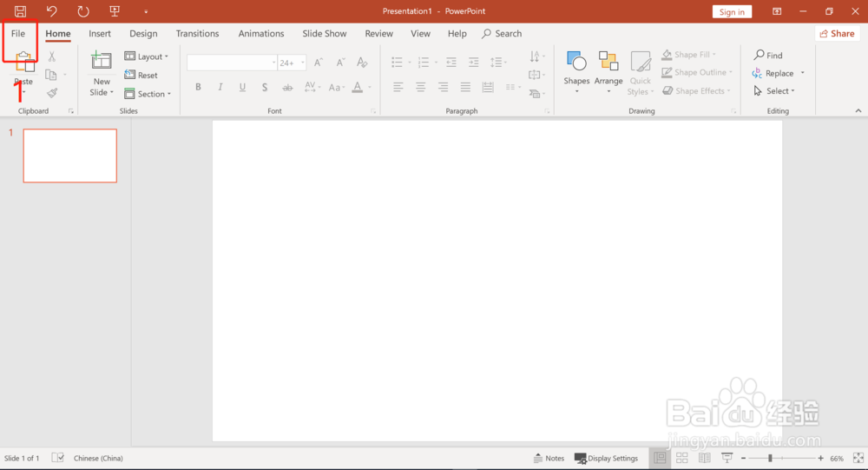This screenshot has width=868, height=470.
Task: Start presentation from beginning icon
Action: [x=115, y=11]
